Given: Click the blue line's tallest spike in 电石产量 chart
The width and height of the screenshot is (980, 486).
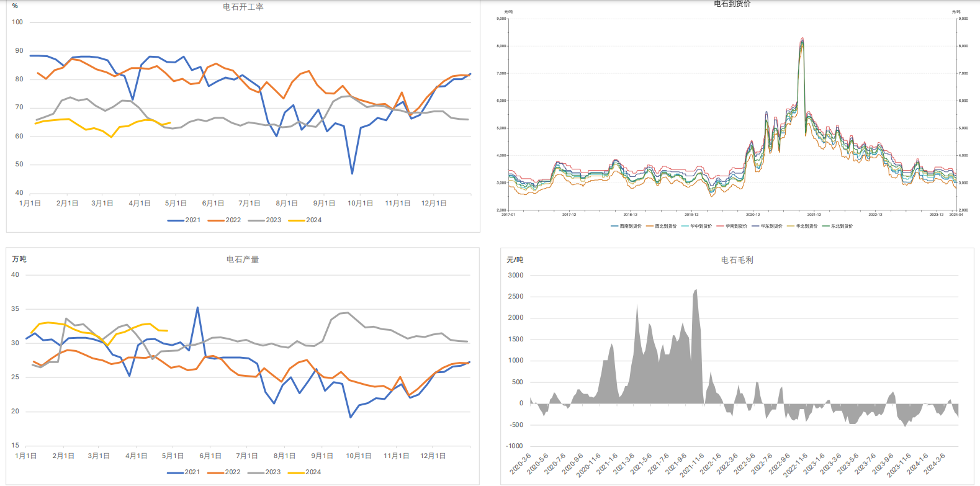Looking at the screenshot, I should (197, 307).
